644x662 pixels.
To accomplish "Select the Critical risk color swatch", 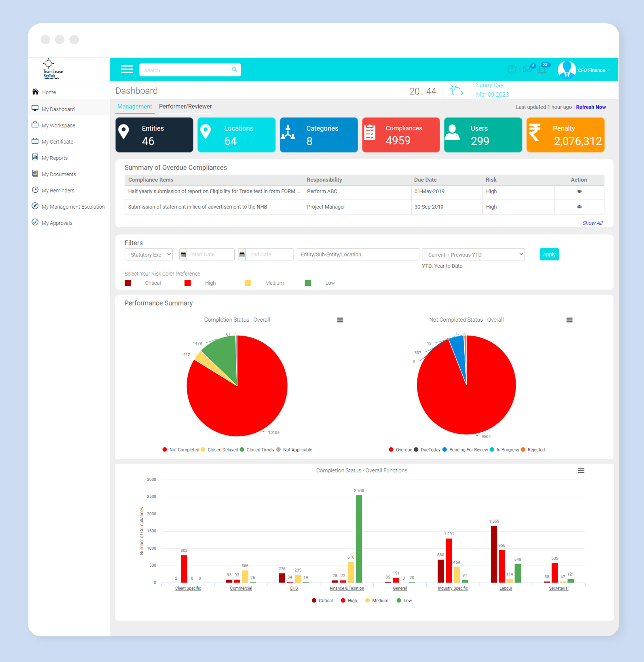I will pyautogui.click(x=128, y=283).
